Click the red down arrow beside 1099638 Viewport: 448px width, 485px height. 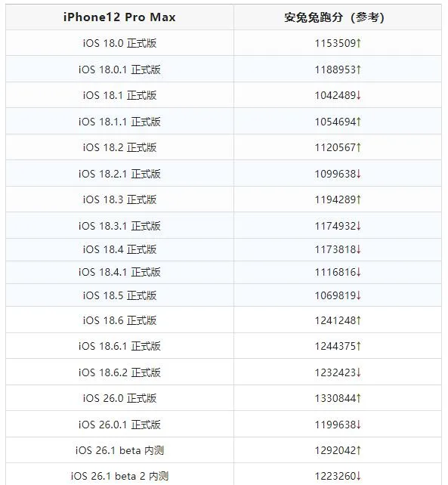click(359, 174)
